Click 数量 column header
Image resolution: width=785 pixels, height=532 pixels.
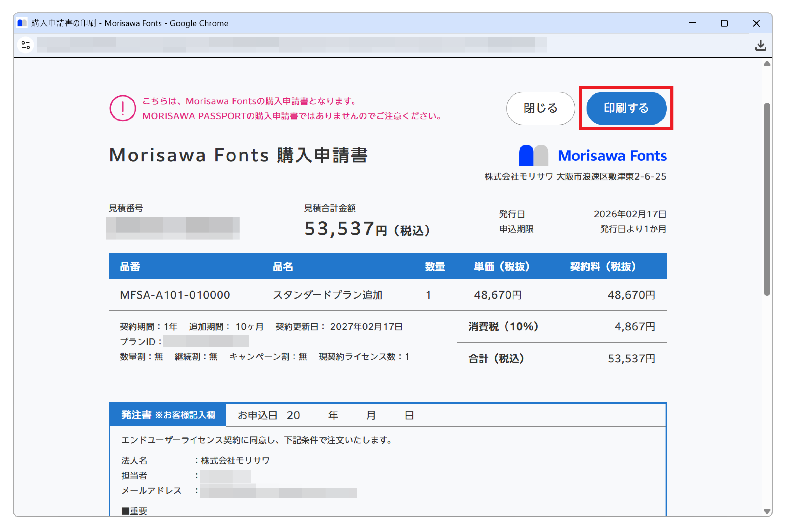[x=435, y=266]
